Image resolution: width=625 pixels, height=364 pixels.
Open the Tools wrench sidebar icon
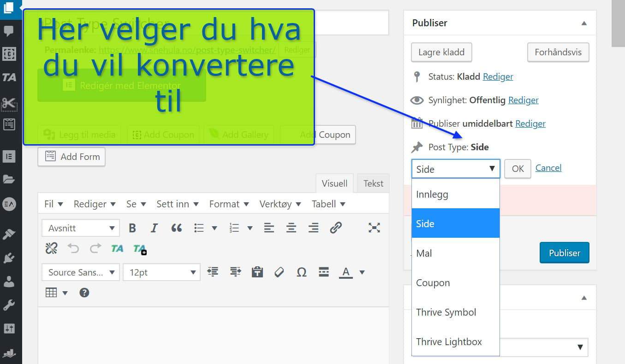coord(9,305)
